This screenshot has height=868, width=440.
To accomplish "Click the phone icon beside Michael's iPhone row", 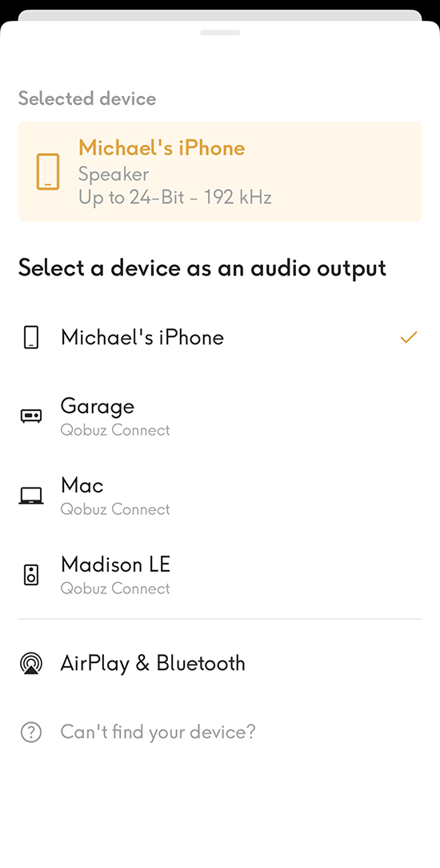I will [x=31, y=337].
